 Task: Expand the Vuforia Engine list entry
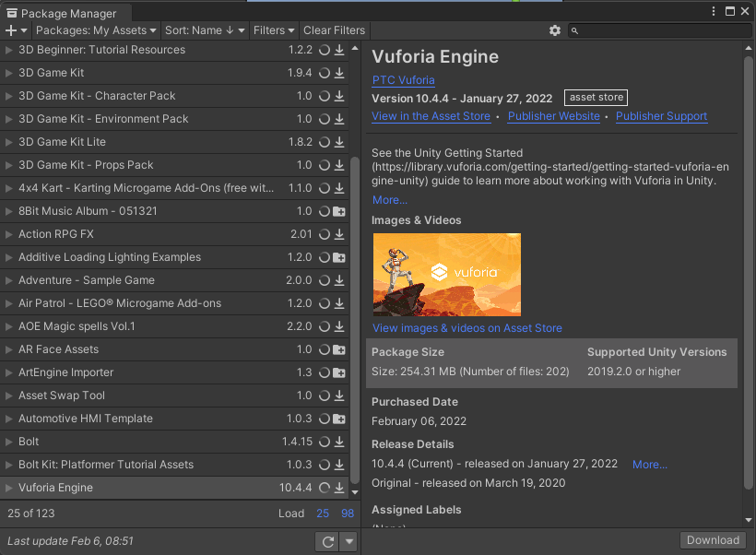point(8,488)
